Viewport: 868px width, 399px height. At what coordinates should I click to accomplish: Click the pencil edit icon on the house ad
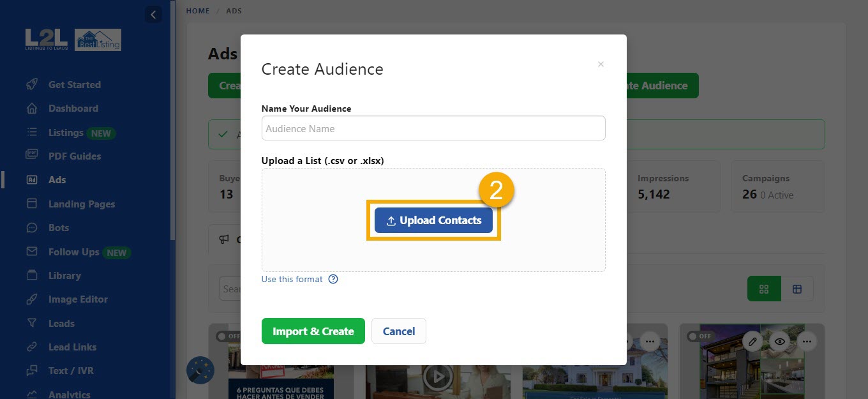(752, 341)
